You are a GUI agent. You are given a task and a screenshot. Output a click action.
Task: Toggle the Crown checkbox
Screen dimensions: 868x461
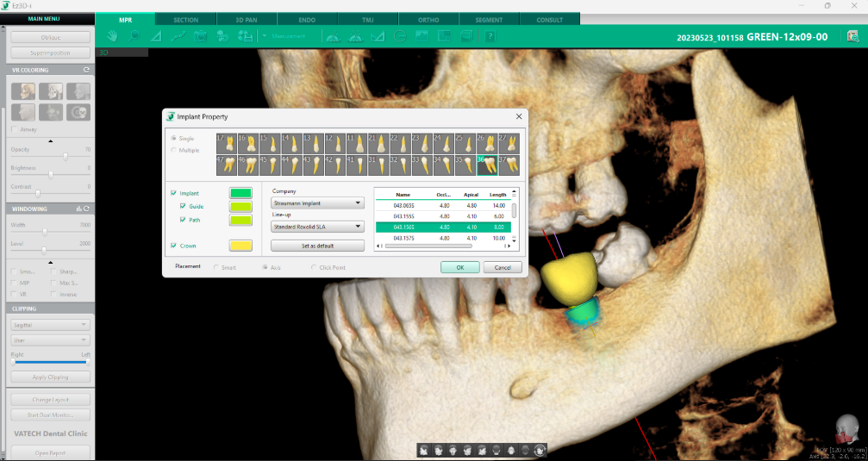coord(175,246)
